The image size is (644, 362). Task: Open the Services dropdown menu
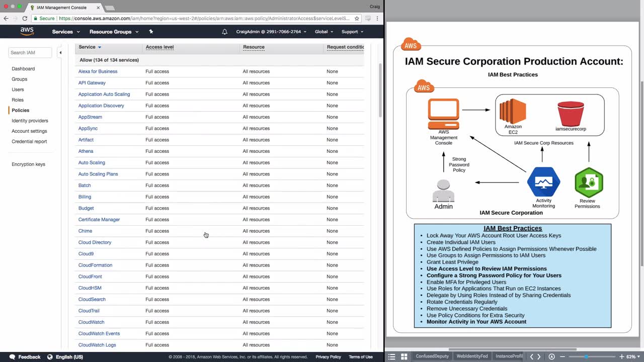click(66, 32)
